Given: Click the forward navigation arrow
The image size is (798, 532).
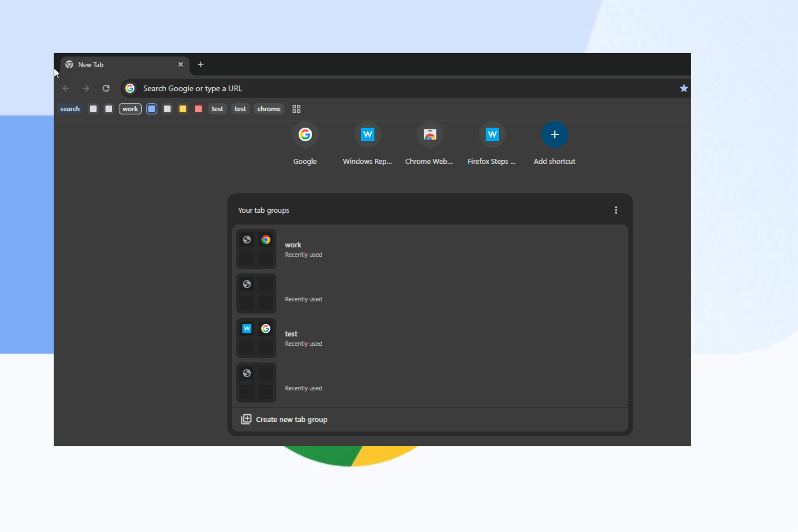Looking at the screenshot, I should [86, 88].
